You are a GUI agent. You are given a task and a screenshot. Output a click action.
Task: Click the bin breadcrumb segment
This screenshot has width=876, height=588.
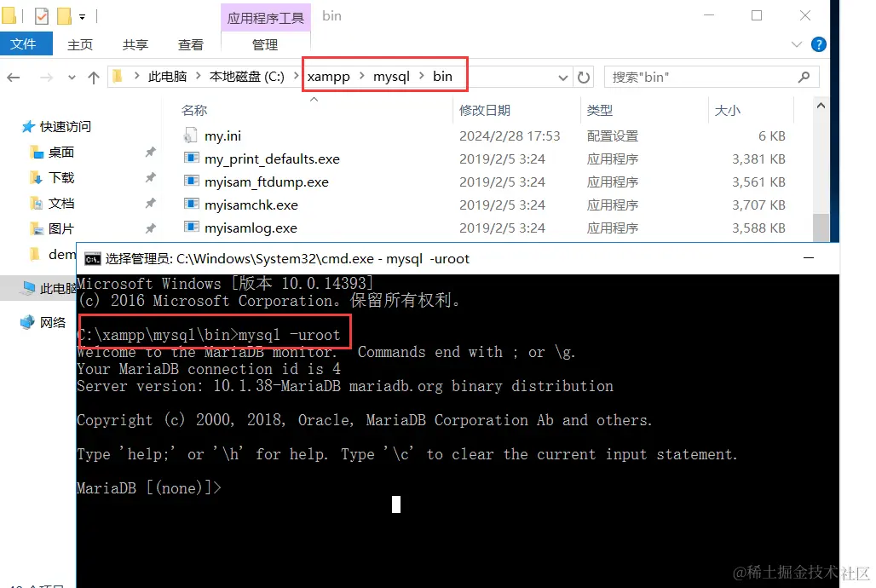click(x=442, y=77)
